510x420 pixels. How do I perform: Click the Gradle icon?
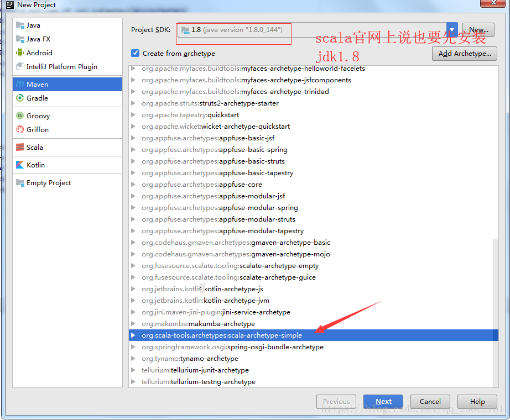[20, 98]
